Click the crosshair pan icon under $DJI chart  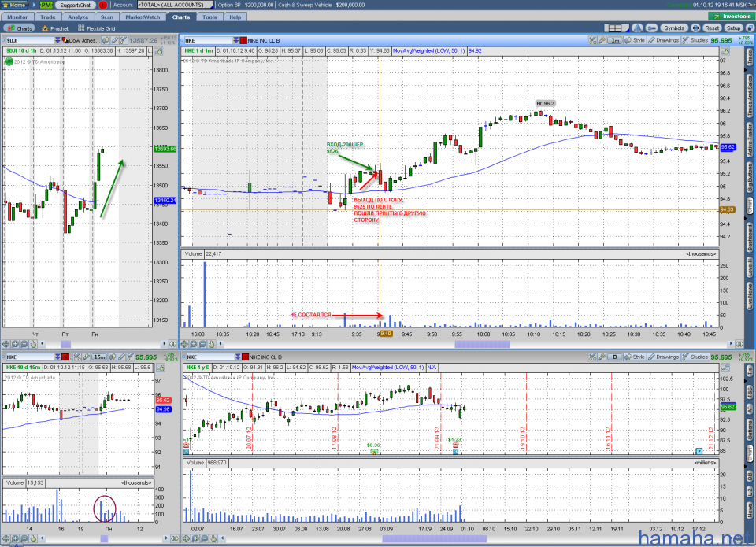(6, 344)
